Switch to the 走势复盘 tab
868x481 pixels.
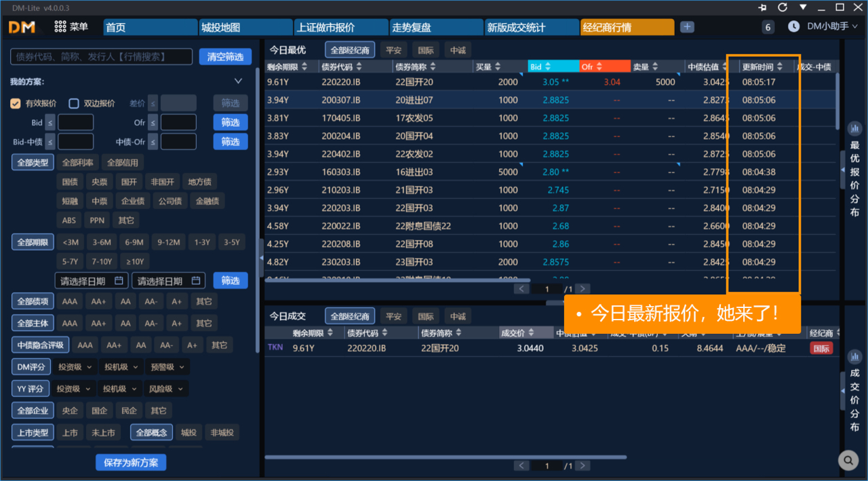[435, 28]
